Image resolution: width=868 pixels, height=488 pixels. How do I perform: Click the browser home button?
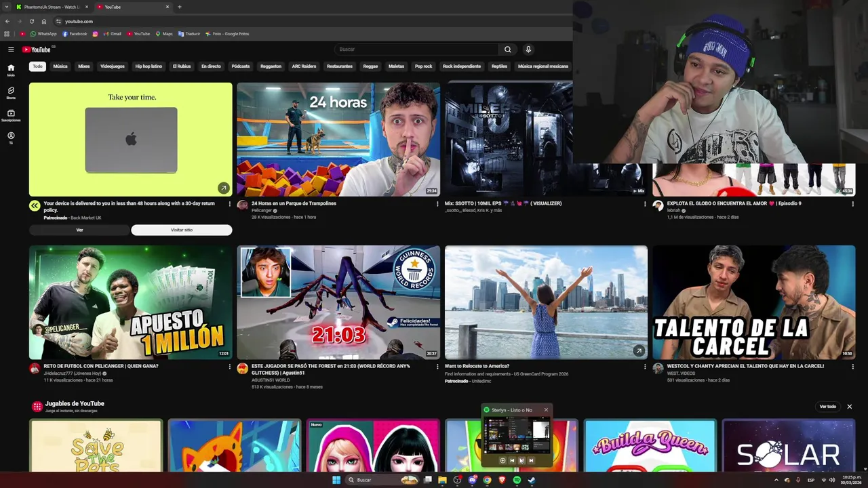(x=44, y=21)
